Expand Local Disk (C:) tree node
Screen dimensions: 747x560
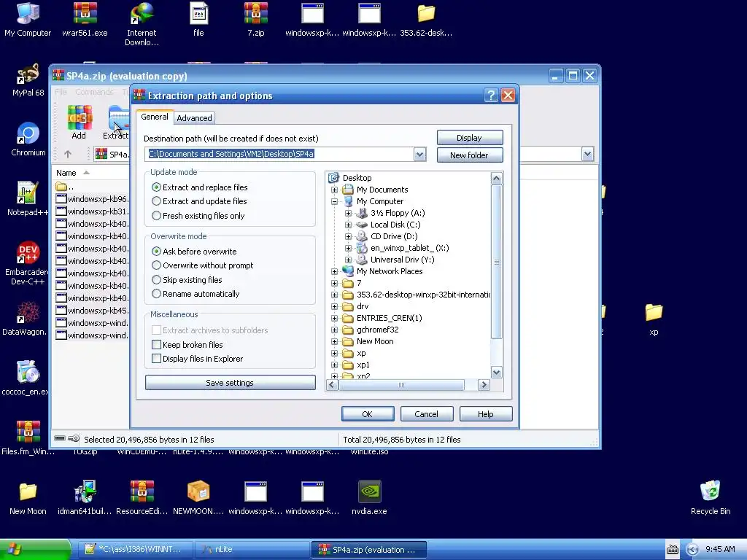[348, 225]
